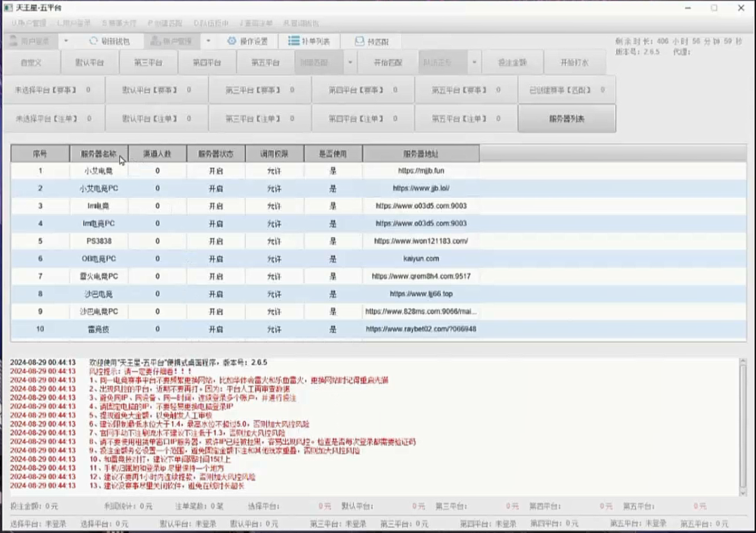Image resolution: width=756 pixels, height=533 pixels.
Task: Open the dropdown arrow left of 开始匹配
Action: [x=350, y=63]
